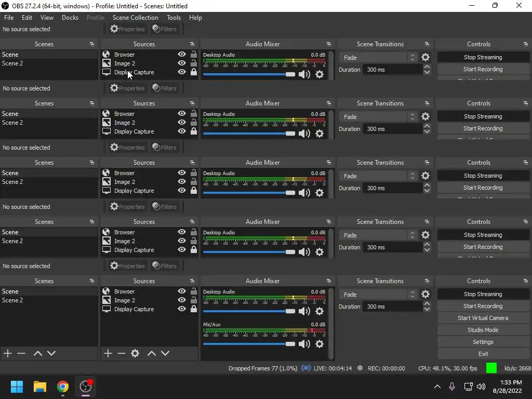The width and height of the screenshot is (532, 399).
Task: Open the View menu
Action: click(x=47, y=18)
